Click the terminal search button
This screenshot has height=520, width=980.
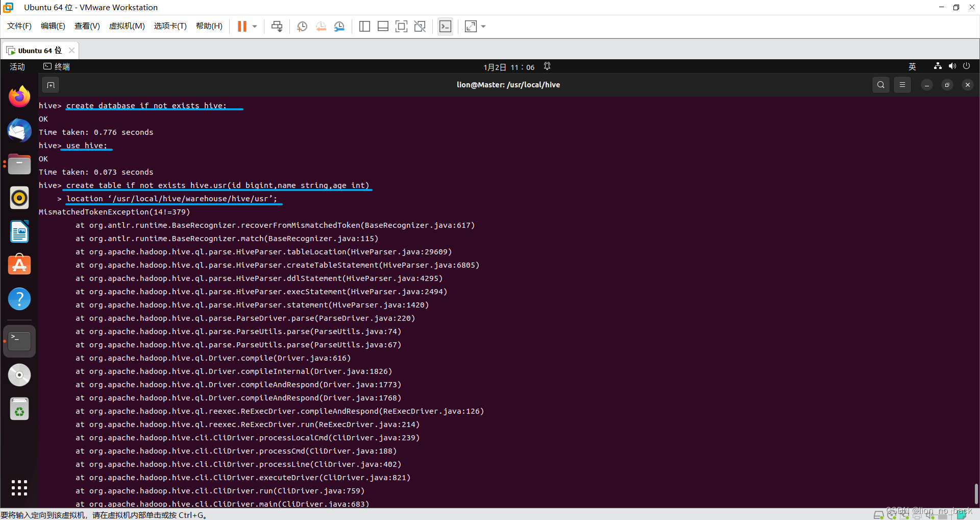click(881, 85)
